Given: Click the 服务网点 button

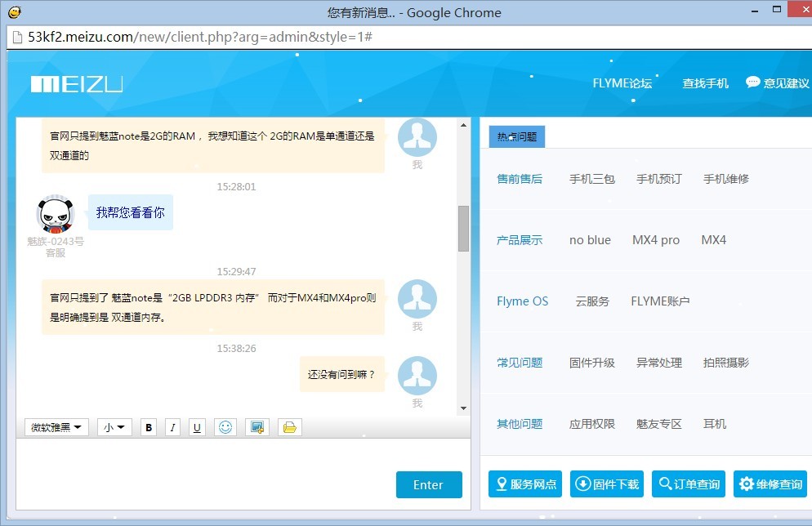Looking at the screenshot, I should pos(525,484).
